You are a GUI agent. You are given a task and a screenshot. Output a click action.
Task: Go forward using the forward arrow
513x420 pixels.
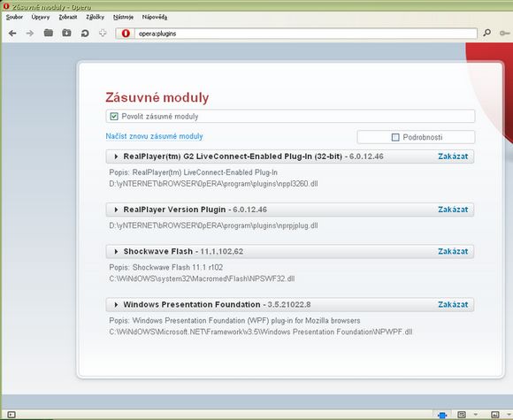pyautogui.click(x=30, y=34)
